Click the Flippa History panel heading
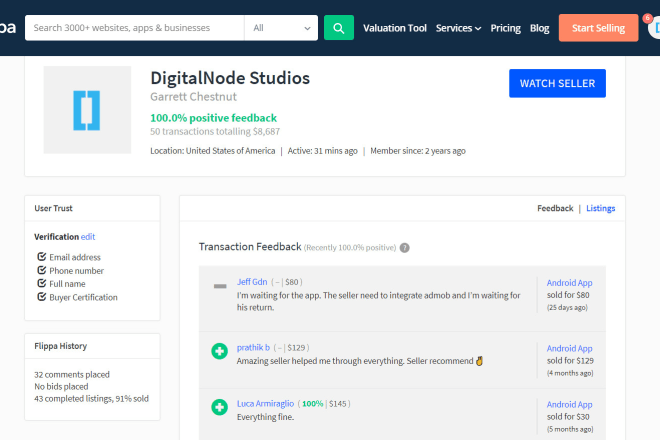The image size is (660, 440). (x=61, y=346)
